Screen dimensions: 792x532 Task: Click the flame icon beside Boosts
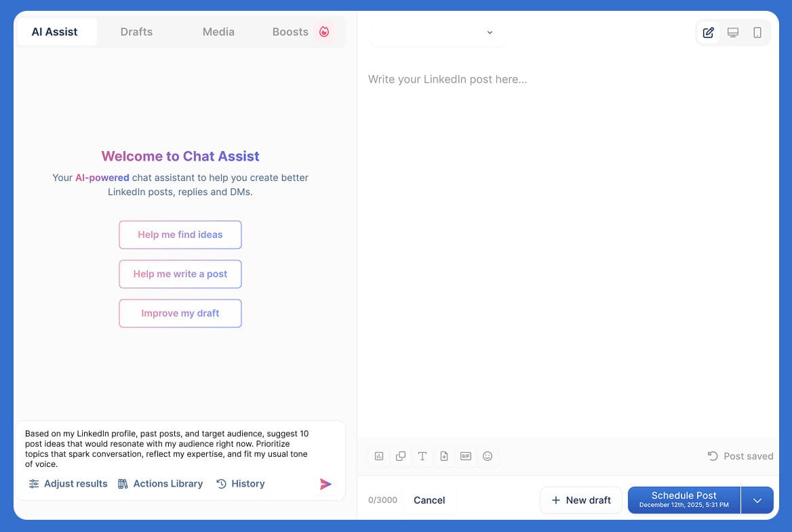(x=324, y=32)
